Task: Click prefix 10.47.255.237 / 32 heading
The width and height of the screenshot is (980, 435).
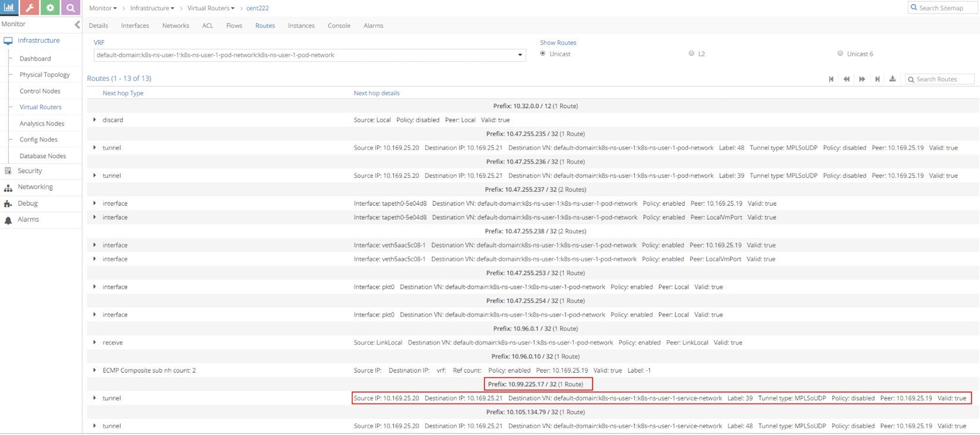Action: (536, 190)
